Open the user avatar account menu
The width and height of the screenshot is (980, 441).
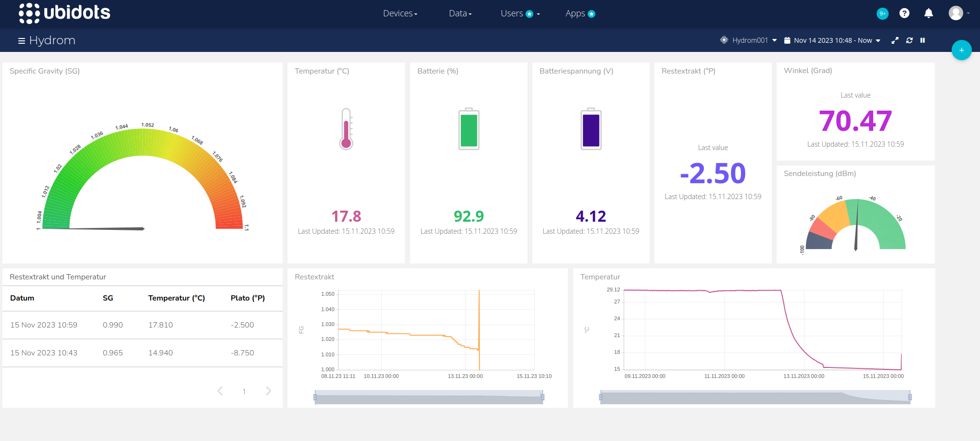coord(956,13)
